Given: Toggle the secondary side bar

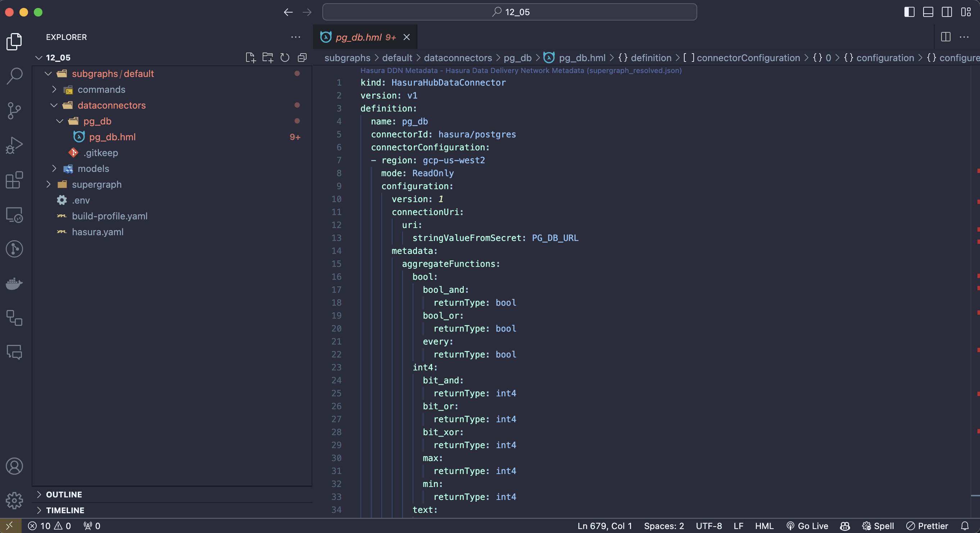Looking at the screenshot, I should click(x=947, y=12).
